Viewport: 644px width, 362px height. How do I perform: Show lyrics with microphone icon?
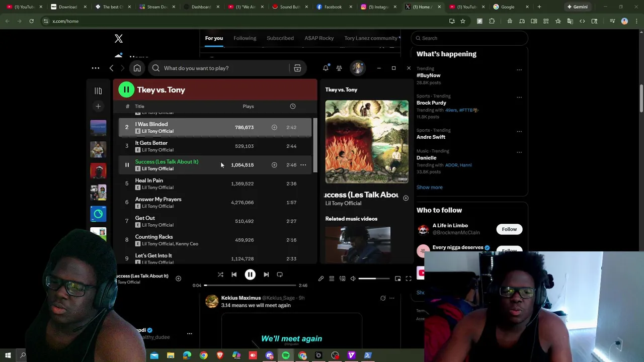click(321, 278)
